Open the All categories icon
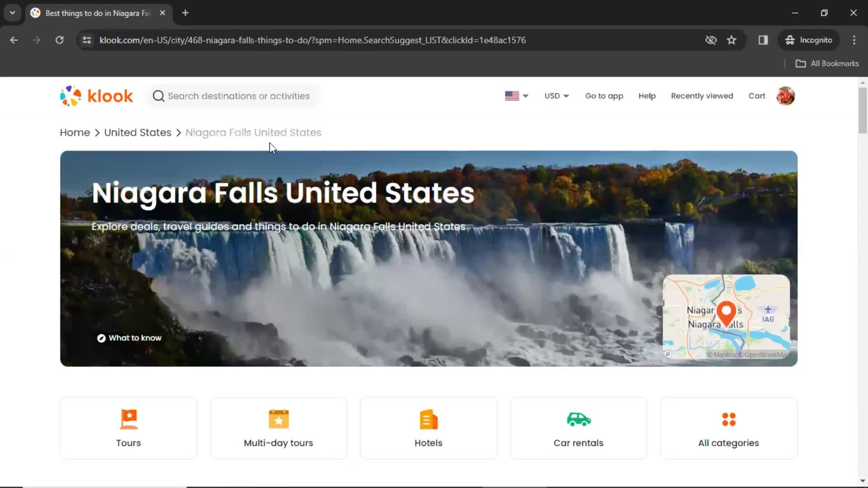Image resolution: width=868 pixels, height=488 pixels. pos(728,419)
